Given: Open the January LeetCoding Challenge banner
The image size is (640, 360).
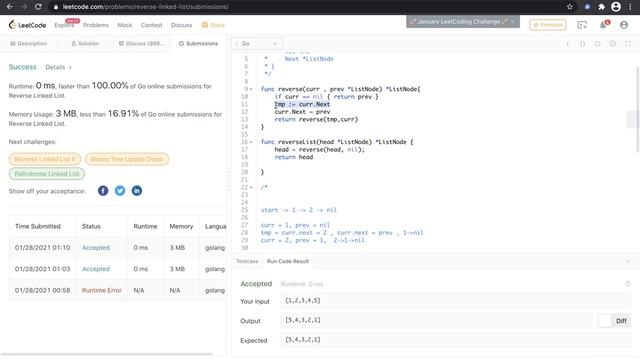Looking at the screenshot, I should point(459,21).
